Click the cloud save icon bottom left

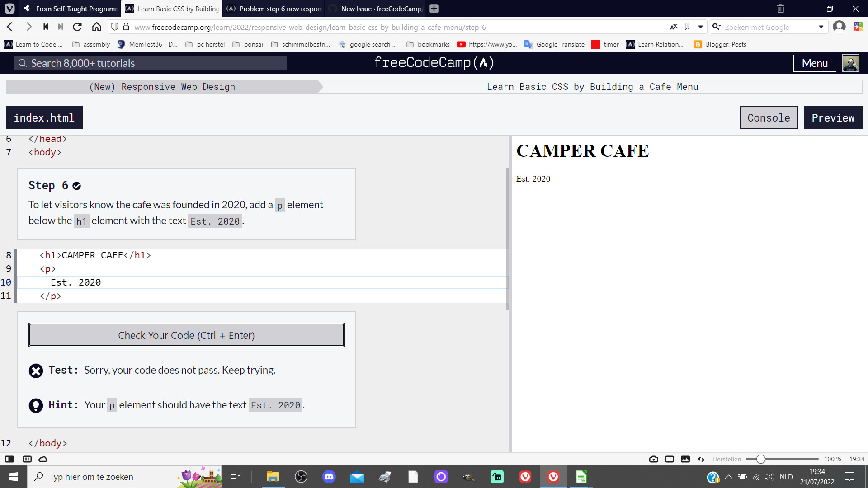click(43, 459)
